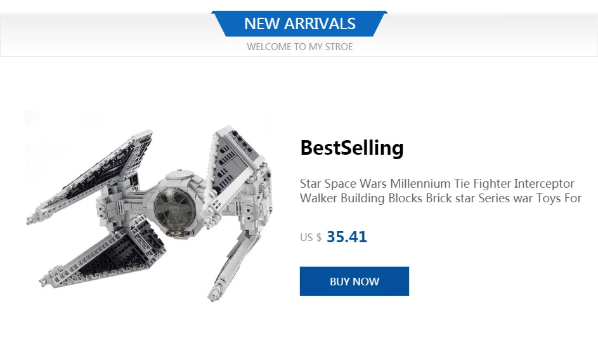Click the BestSelling heading
598x364 pixels.
click(351, 148)
